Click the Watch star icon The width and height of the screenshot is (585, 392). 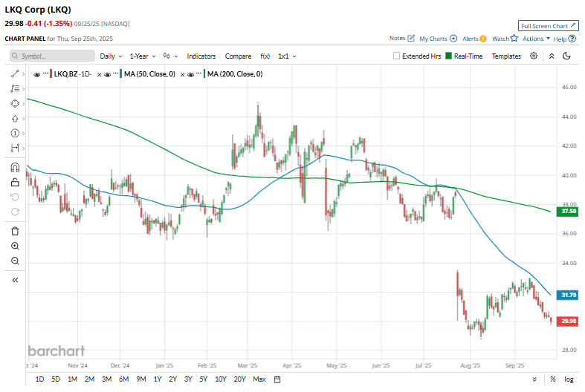coord(514,38)
